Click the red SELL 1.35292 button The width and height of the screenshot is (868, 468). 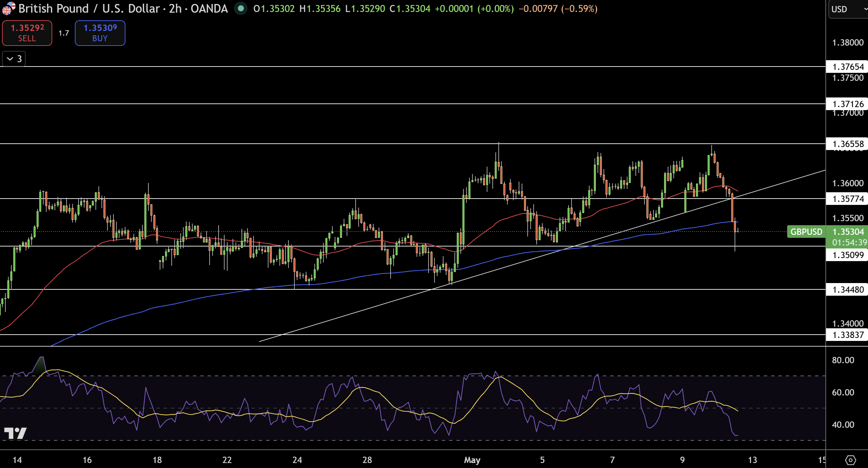point(27,33)
